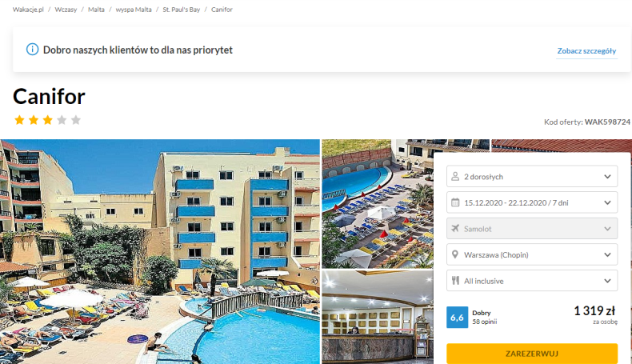Image resolution: width=632 pixels, height=364 pixels.
Task: Go to Wczasy breadcrumb
Action: pyautogui.click(x=66, y=10)
